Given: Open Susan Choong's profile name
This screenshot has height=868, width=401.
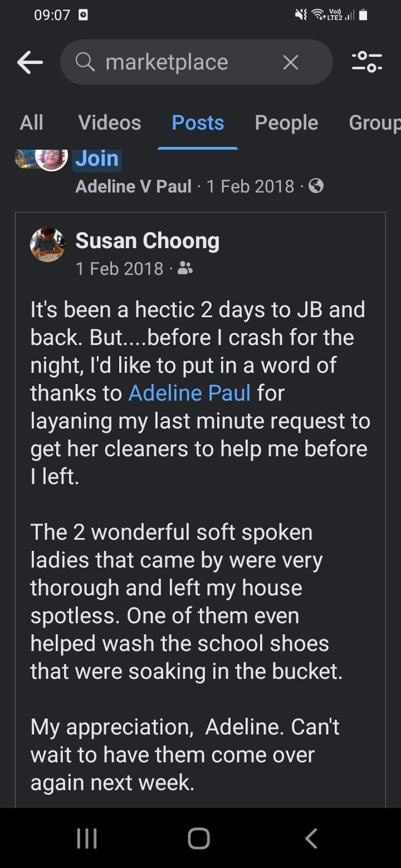Looking at the screenshot, I should 147,240.
